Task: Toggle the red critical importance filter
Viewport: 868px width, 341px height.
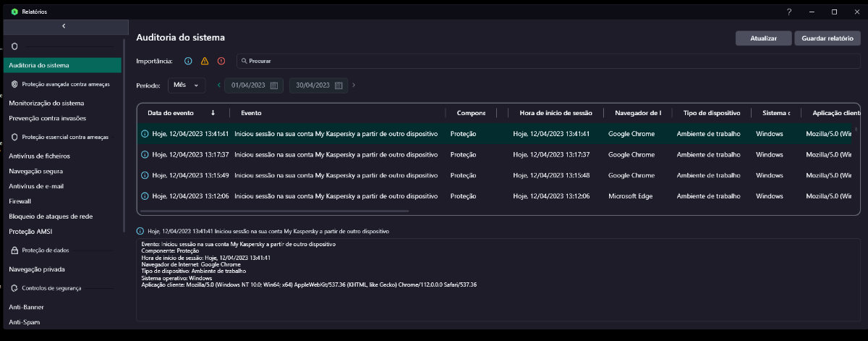Action: click(221, 62)
